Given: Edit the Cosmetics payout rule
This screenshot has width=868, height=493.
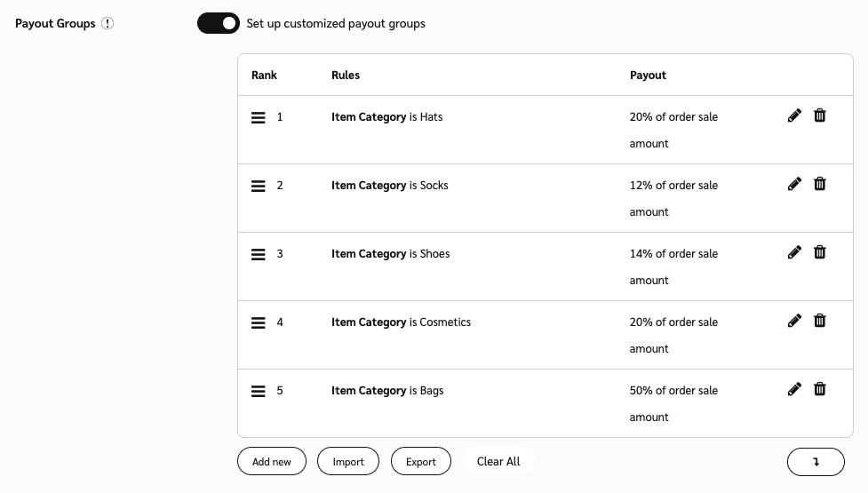Looking at the screenshot, I should point(794,321).
